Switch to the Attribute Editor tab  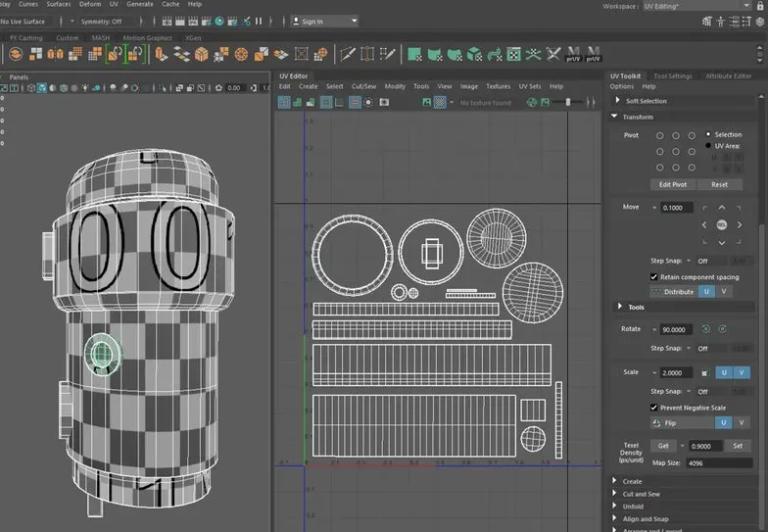729,76
